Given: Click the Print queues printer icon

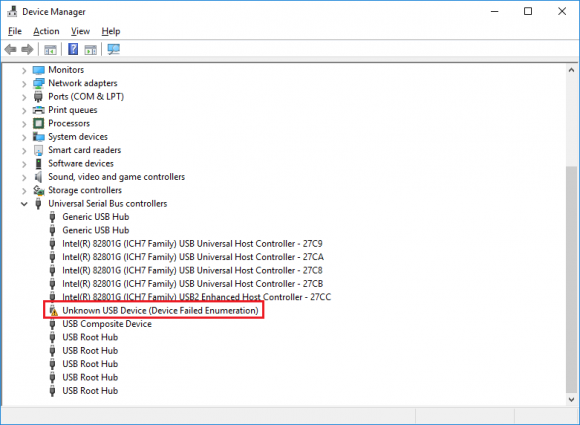Looking at the screenshot, I should pyautogui.click(x=38, y=110).
